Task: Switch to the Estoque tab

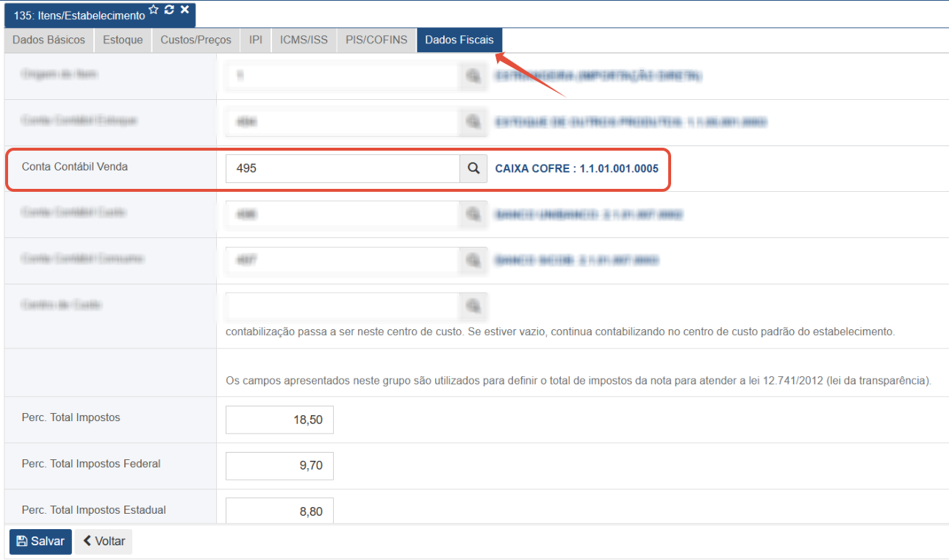Action: coord(123,40)
